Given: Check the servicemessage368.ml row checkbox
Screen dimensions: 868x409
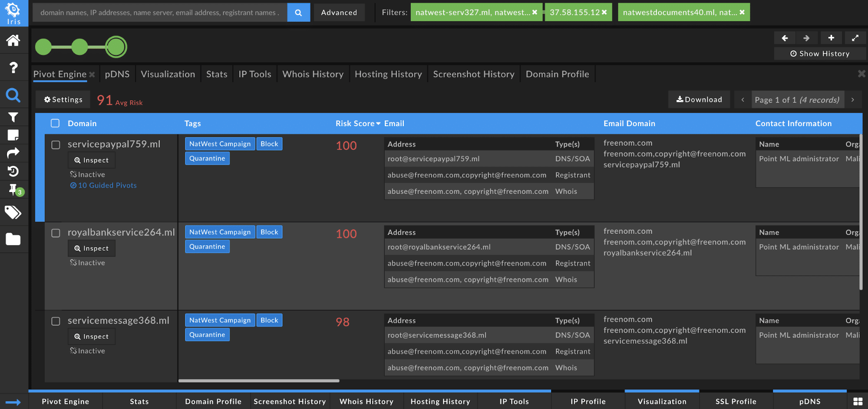Looking at the screenshot, I should [x=56, y=321].
